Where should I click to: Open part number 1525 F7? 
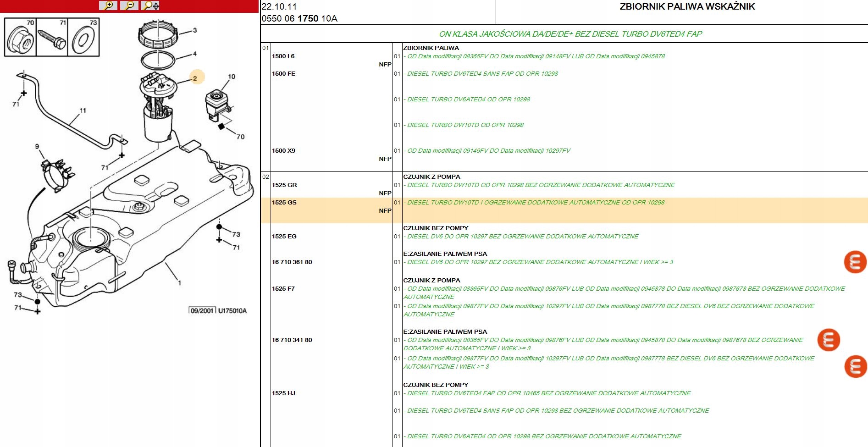pos(283,289)
